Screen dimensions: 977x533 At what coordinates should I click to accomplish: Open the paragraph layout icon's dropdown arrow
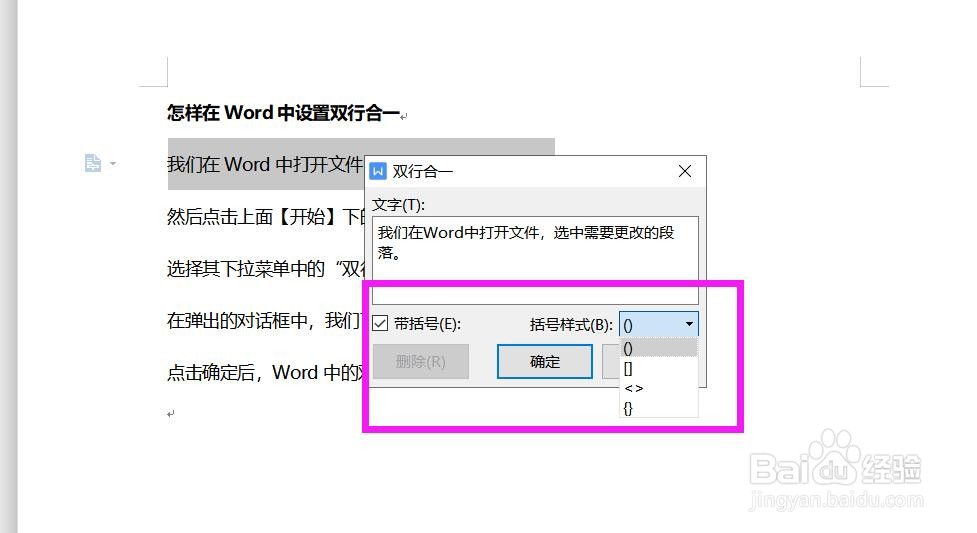tap(113, 164)
